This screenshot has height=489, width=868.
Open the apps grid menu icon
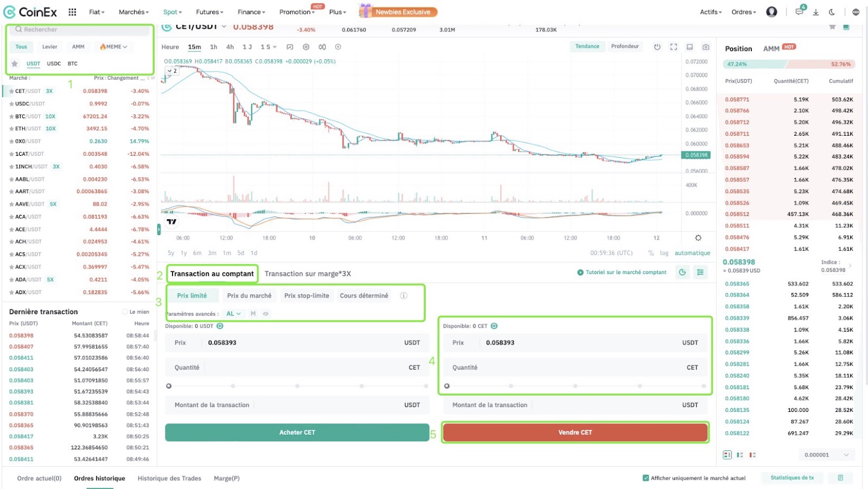pos(72,12)
